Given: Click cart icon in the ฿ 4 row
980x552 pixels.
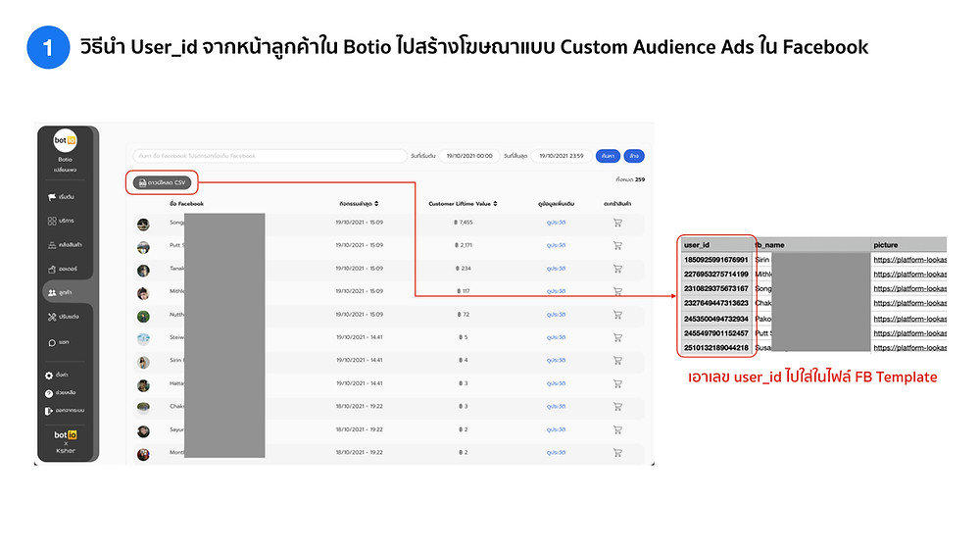Looking at the screenshot, I should coord(617,361).
